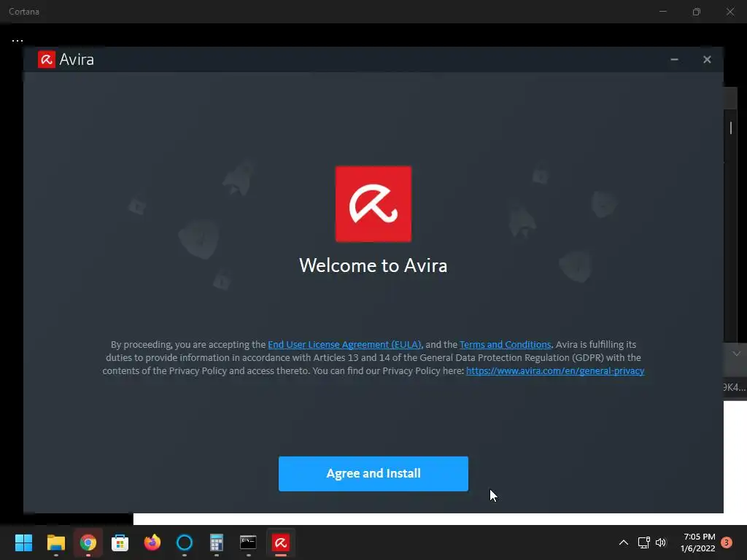Open Cortana circle icon in taskbar
The height and width of the screenshot is (560, 747).
(185, 542)
